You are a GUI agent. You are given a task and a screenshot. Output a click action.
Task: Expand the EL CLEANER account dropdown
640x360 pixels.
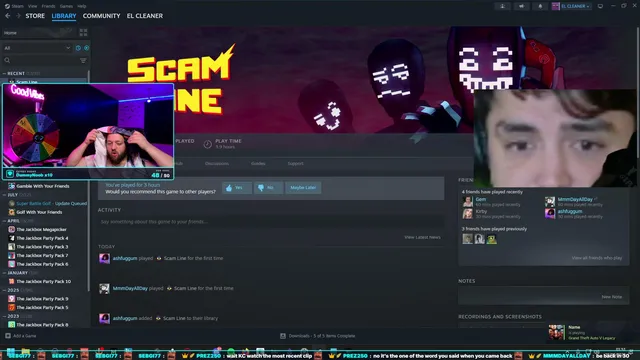[575, 6]
